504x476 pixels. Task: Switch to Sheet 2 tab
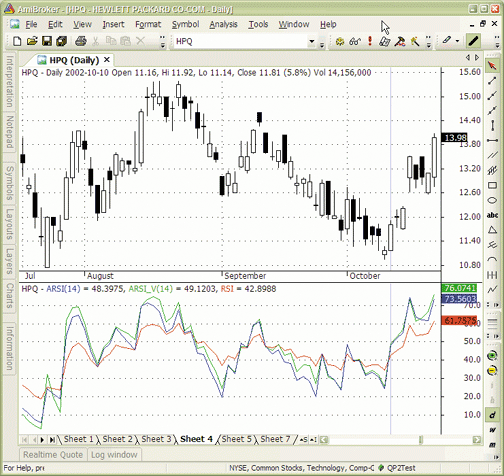click(x=117, y=439)
